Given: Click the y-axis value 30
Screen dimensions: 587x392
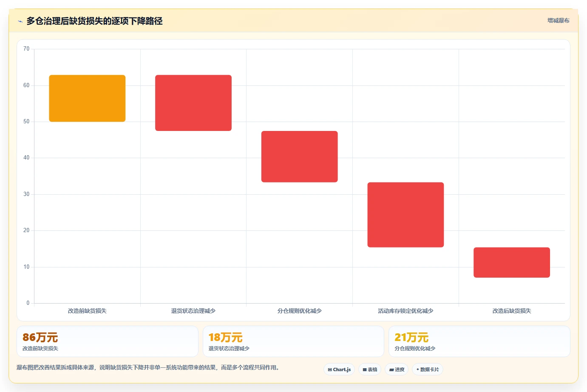Looking at the screenshot, I should (26, 194).
